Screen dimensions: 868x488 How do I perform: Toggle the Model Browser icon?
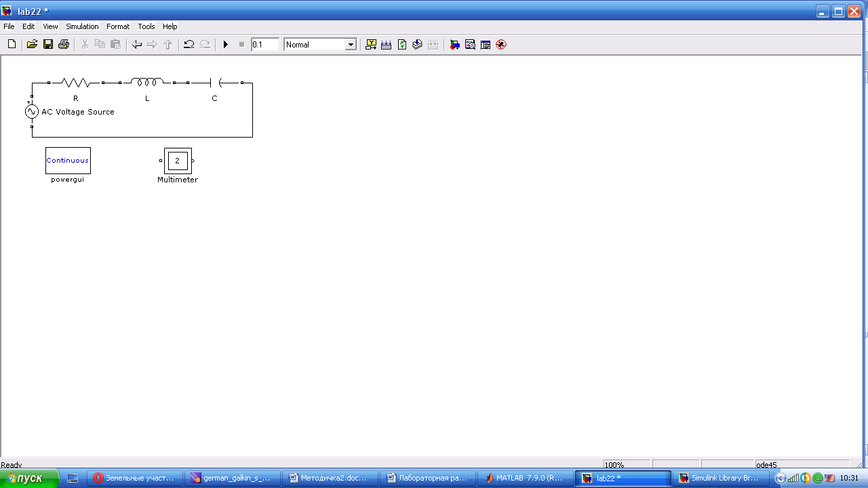point(486,45)
